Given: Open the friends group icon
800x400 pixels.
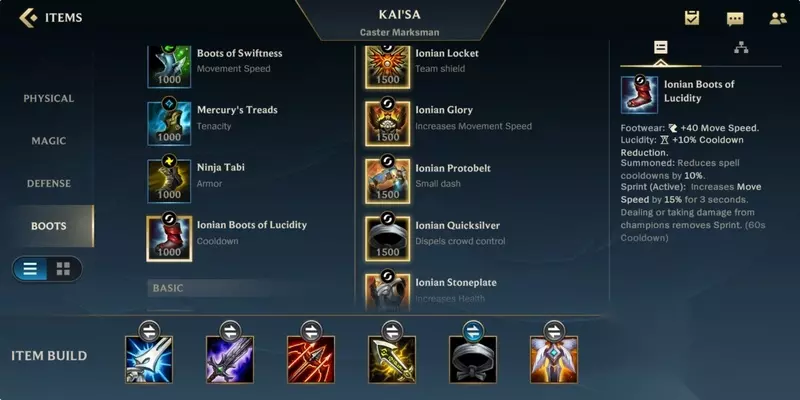Looking at the screenshot, I should tap(778, 19).
